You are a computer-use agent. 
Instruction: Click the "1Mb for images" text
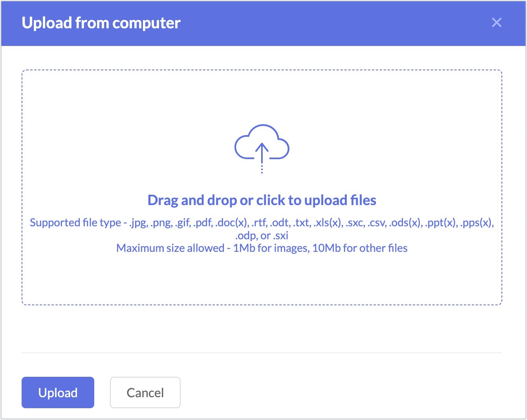click(271, 248)
